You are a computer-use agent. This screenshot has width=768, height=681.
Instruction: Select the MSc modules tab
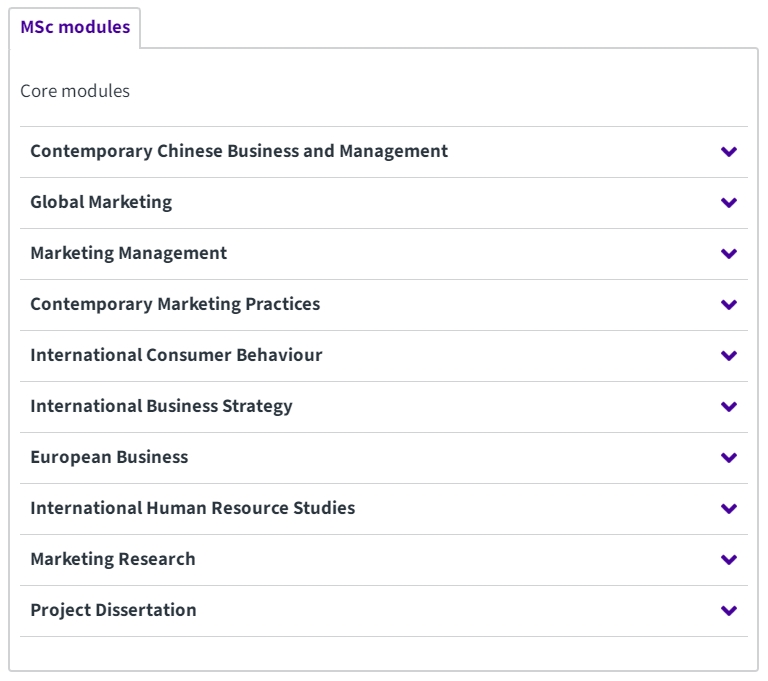[75, 28]
